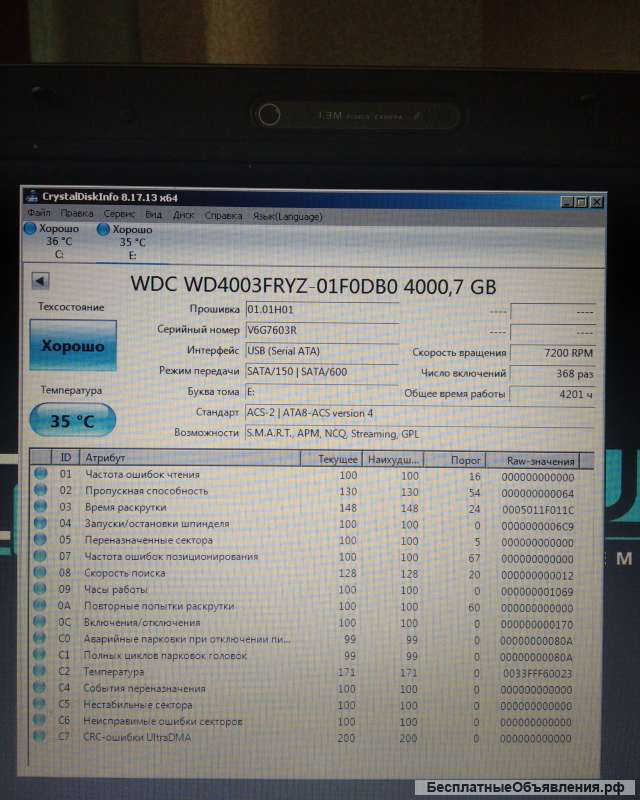This screenshot has height=800, width=640.
Task: Click status icon for C5 Нестабильные сектора
Action: [x=38, y=703]
